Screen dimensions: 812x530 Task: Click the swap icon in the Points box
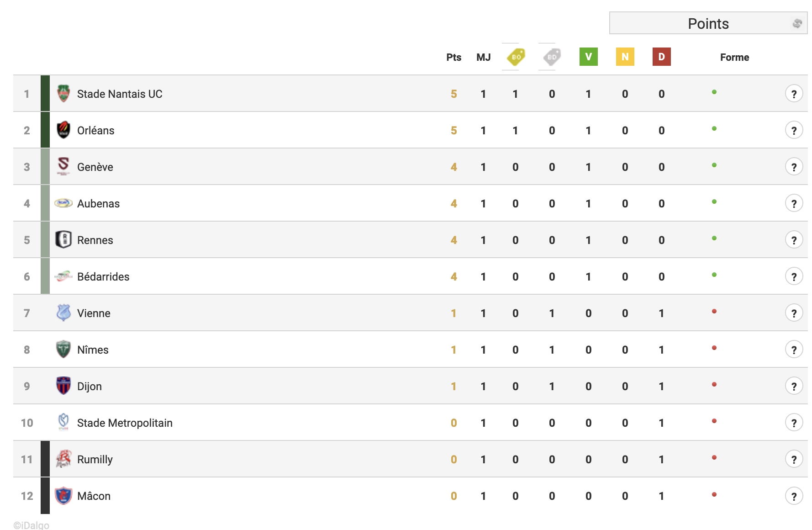[797, 23]
